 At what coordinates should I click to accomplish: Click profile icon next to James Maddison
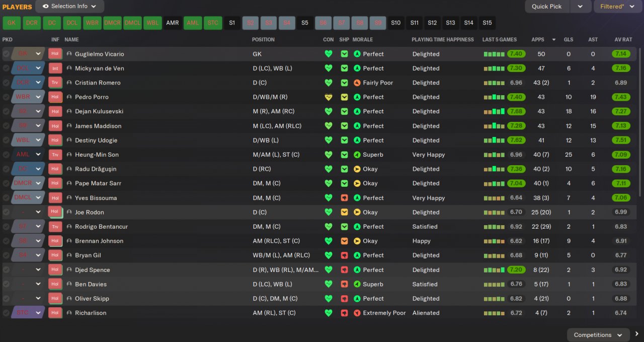(x=69, y=126)
